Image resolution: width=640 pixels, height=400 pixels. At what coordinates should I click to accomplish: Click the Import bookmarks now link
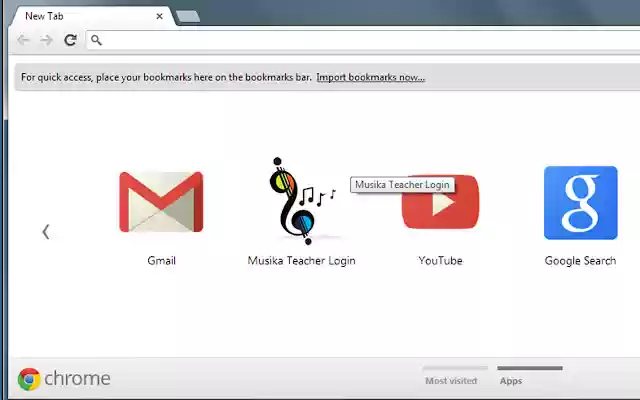(371, 77)
